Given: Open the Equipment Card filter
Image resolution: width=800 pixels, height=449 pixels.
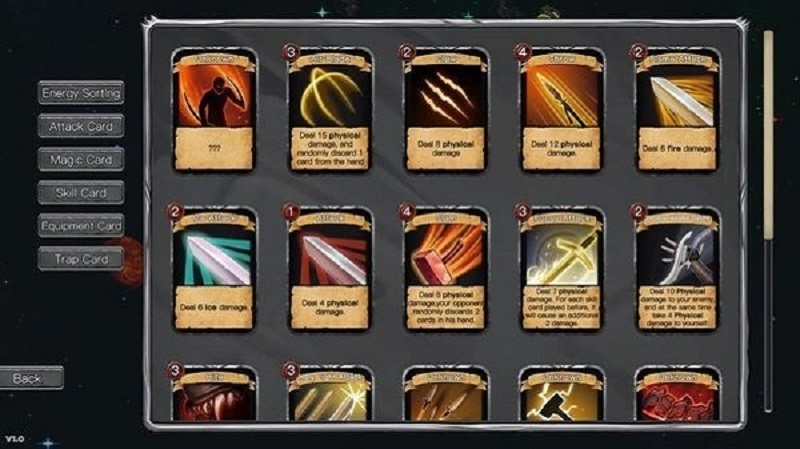Looking at the screenshot, I should click(x=81, y=226).
